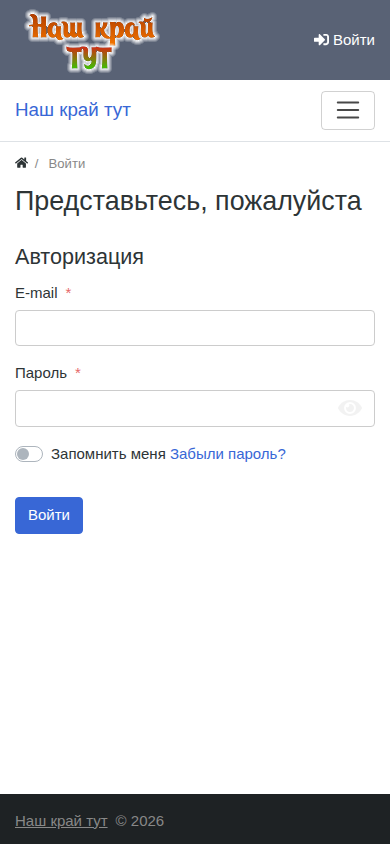Click the 'Авторизация' section heading
390x844 pixels.
[80, 257]
